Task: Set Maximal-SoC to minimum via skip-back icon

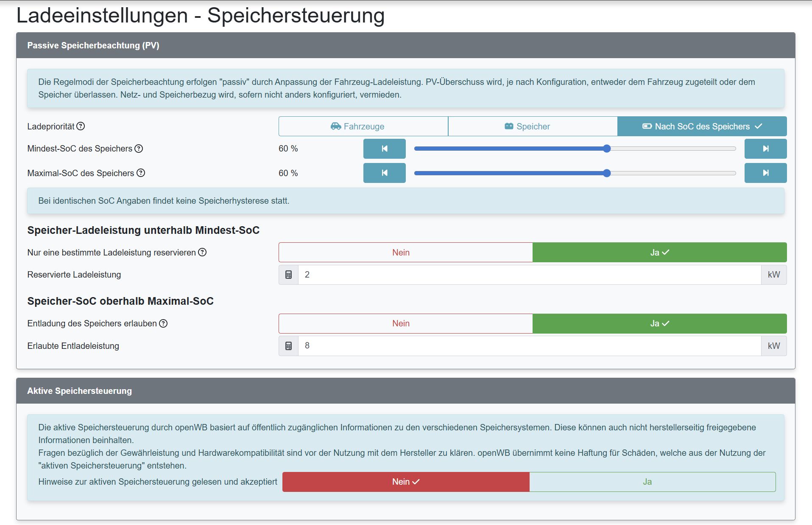Action: (384, 173)
